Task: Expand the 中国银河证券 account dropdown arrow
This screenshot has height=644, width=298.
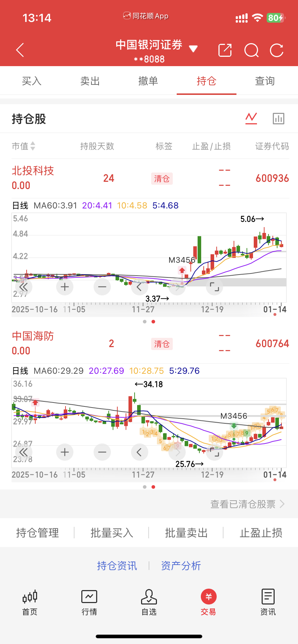Action: click(x=193, y=49)
